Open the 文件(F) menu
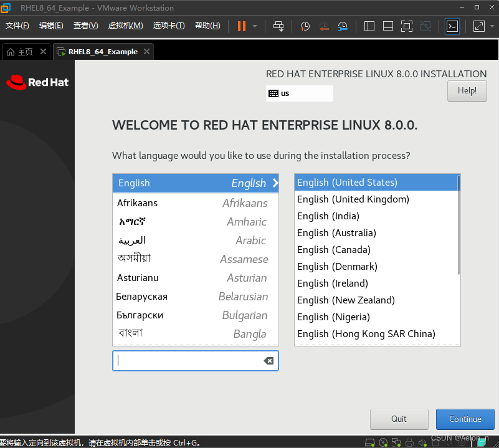499x448 pixels. tap(17, 26)
